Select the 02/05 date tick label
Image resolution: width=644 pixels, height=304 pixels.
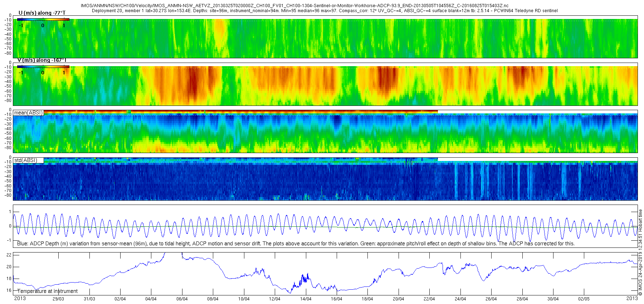pos(584,299)
